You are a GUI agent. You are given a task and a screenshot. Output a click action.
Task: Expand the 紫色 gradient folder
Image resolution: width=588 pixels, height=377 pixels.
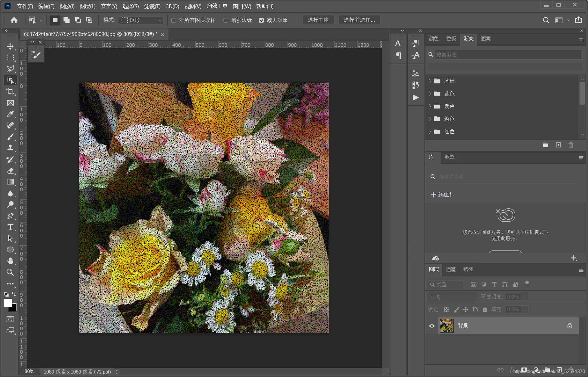pyautogui.click(x=430, y=106)
